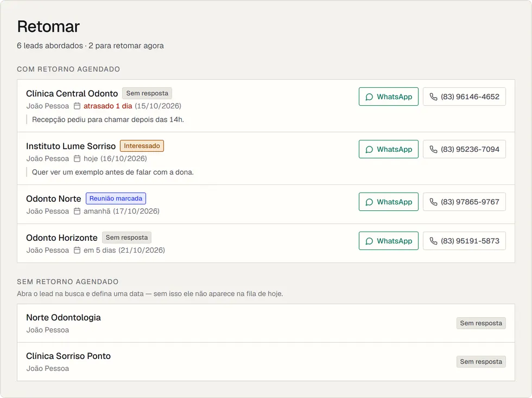Call Odonto Norte at (83) 97865-9767
Viewport: 532px width, 398px height.
pyautogui.click(x=464, y=202)
